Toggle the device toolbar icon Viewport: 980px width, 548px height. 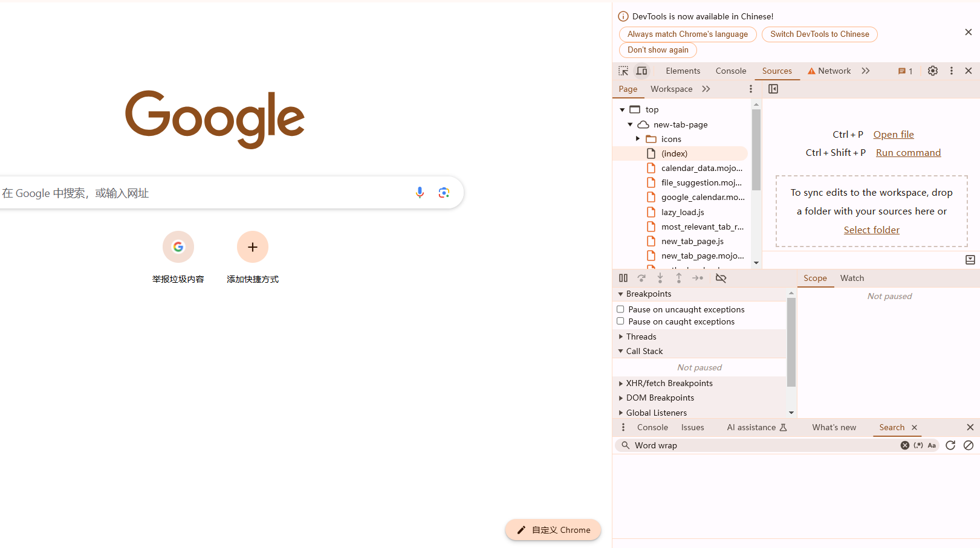click(642, 71)
